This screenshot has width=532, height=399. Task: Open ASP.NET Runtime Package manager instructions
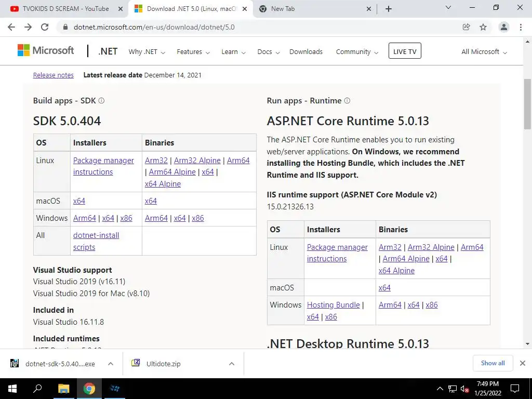337,253
